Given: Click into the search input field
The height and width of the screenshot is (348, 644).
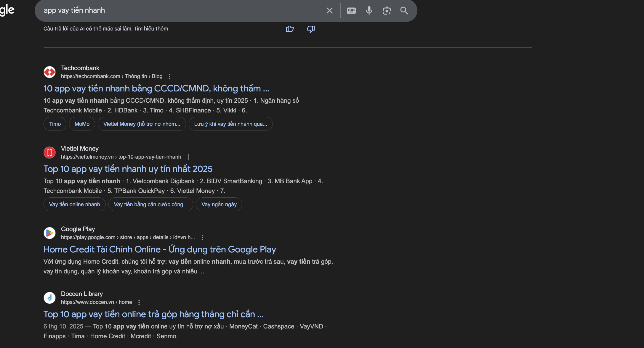Looking at the screenshot, I should click(x=178, y=11).
